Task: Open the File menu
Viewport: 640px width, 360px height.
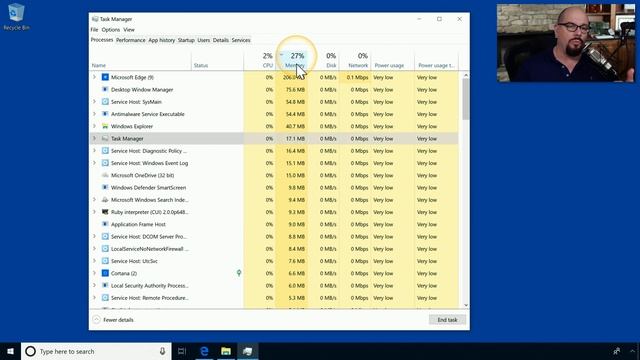Action: 94,30
